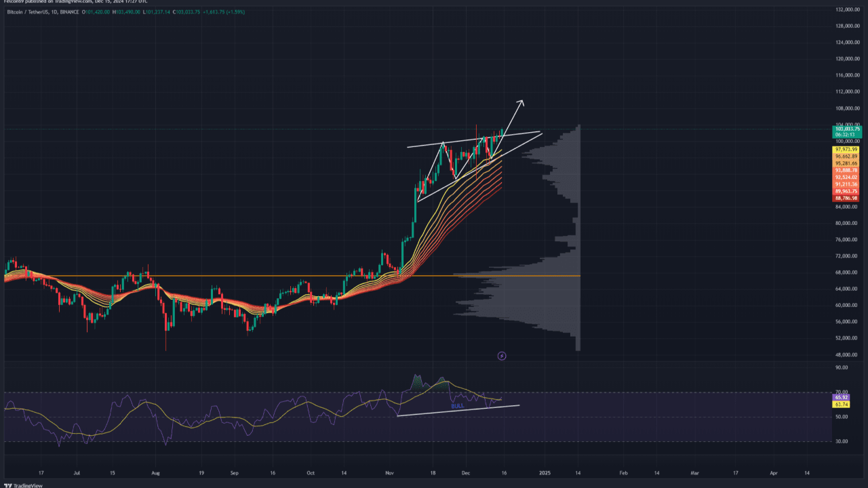
Task: Click the 68,000.00 price axis label
Action: pos(847,272)
